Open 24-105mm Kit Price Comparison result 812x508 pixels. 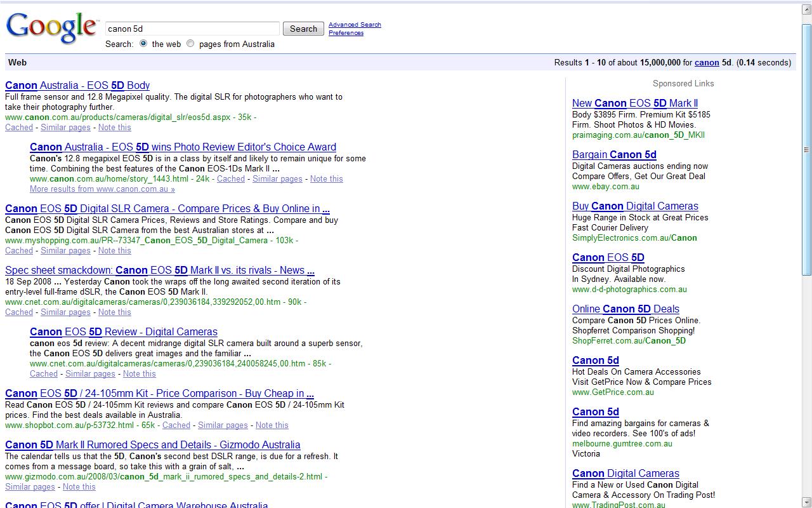(159, 393)
